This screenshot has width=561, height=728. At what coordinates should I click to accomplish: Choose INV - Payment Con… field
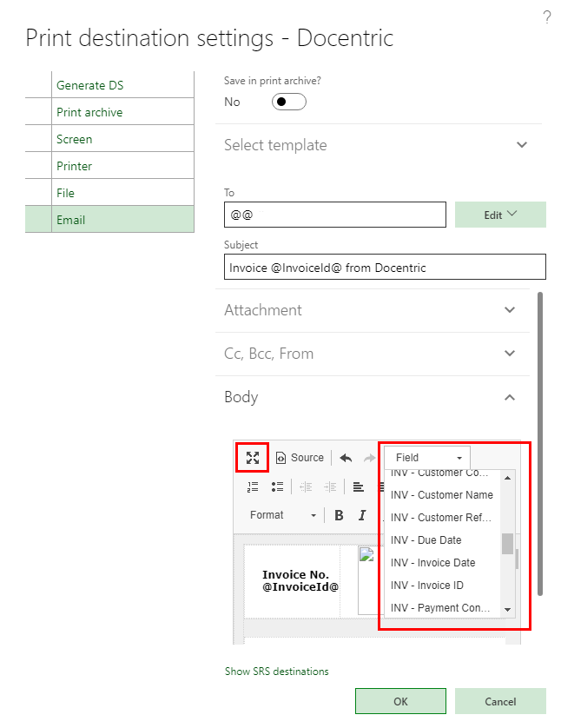tap(443, 608)
